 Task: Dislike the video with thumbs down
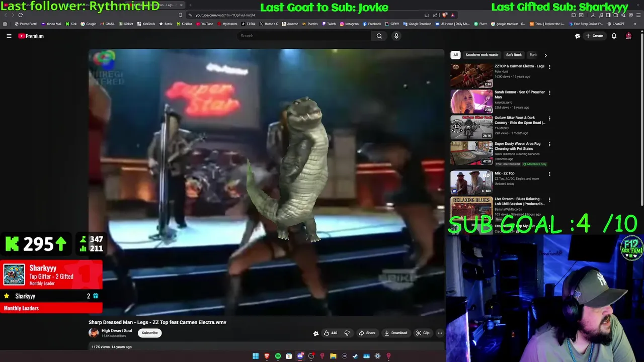pos(347,333)
